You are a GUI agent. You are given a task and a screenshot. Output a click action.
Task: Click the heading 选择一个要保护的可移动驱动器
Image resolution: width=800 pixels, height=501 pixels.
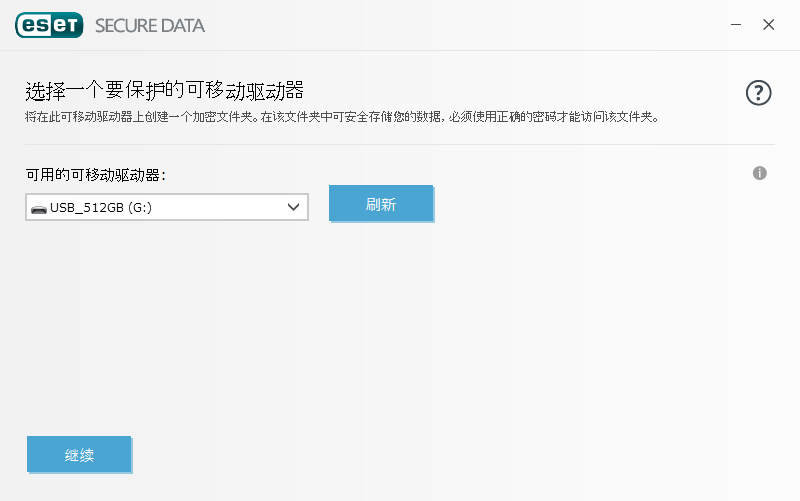tap(164, 90)
